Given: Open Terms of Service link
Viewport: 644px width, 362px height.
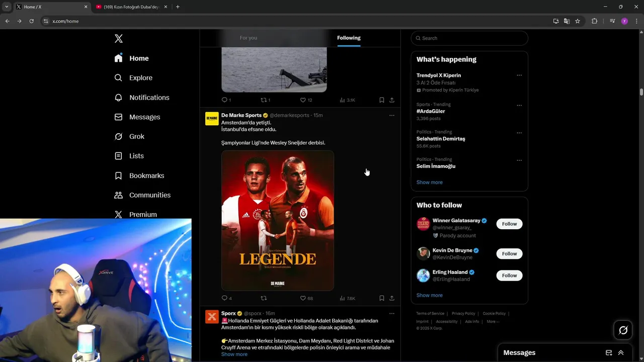Looking at the screenshot, I should (430, 314).
